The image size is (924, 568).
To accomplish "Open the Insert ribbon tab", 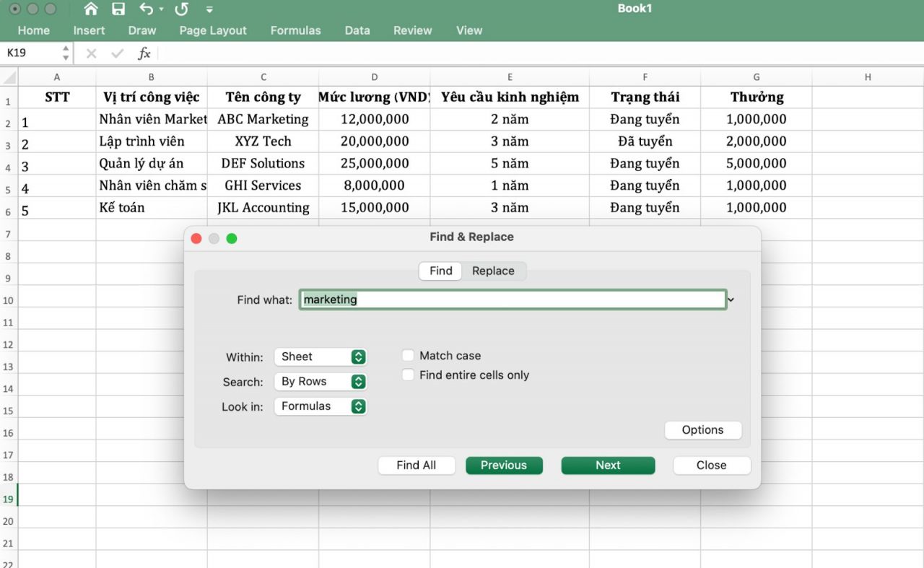I will coord(89,30).
